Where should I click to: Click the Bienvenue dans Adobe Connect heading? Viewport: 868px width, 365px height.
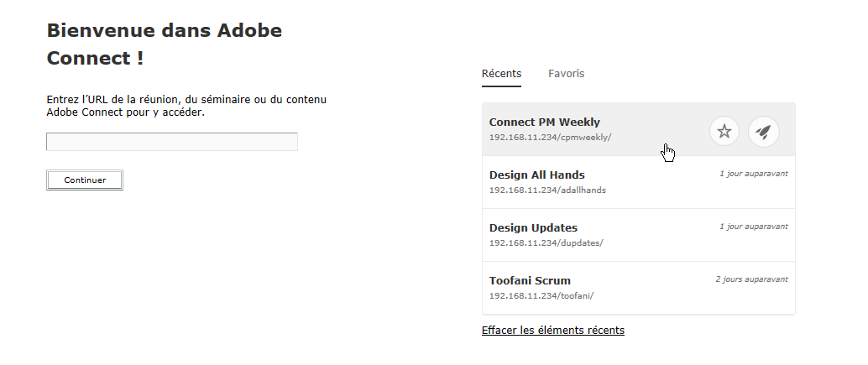164,44
